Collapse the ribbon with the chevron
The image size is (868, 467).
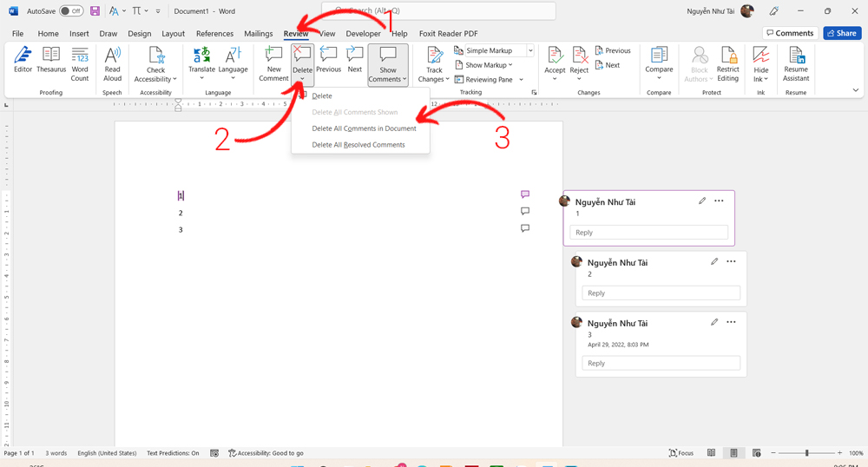coord(855,90)
